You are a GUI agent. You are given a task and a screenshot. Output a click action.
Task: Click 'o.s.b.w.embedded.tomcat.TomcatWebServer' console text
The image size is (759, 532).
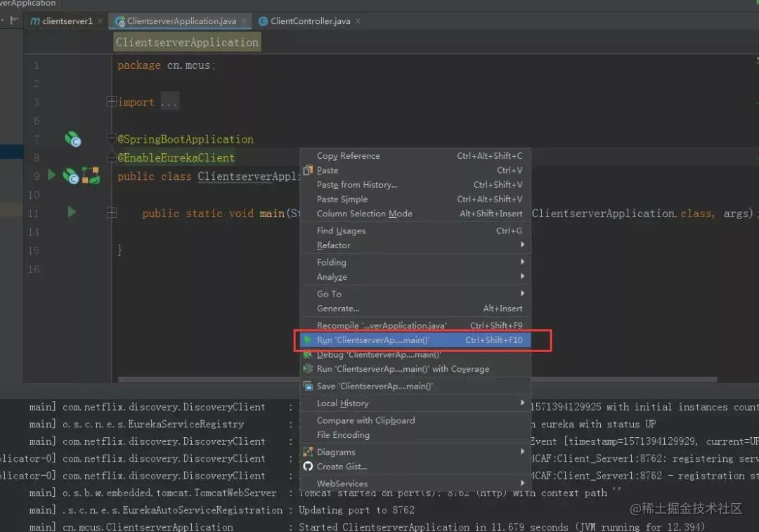169,493
